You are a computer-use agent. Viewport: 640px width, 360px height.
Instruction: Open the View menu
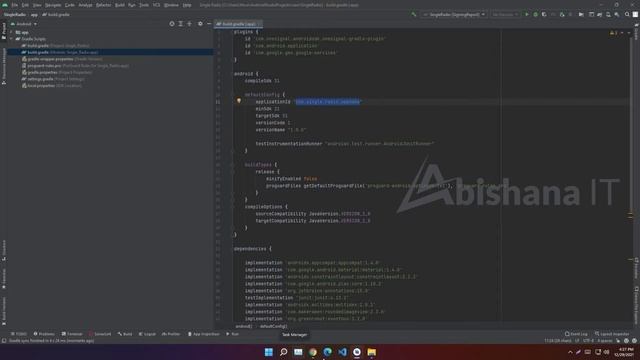click(x=37, y=5)
